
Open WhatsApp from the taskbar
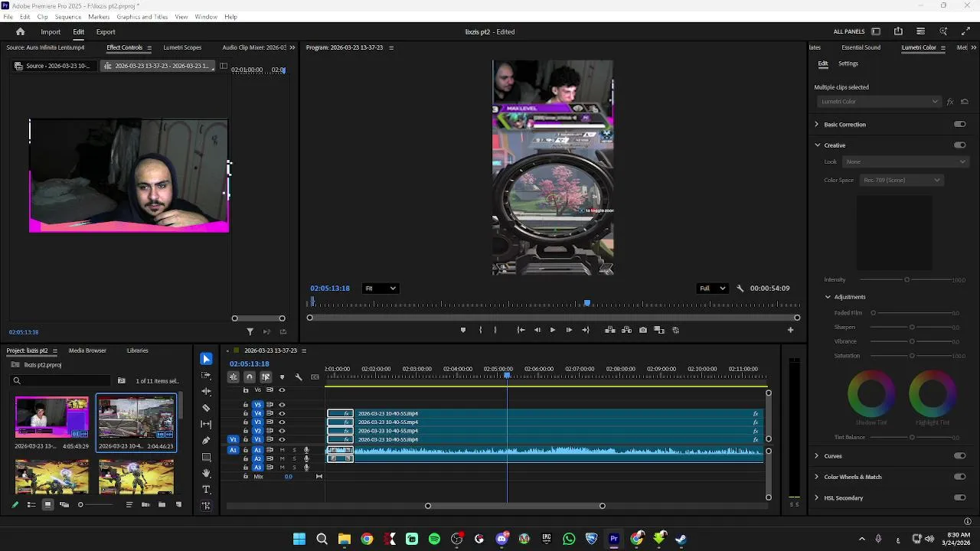(569, 539)
